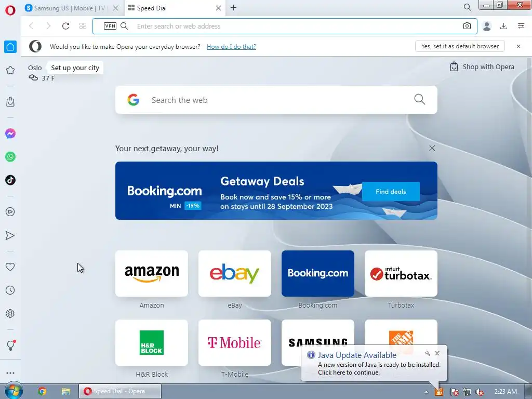Open the eBay speed dial tile
532x399 pixels.
(235, 273)
